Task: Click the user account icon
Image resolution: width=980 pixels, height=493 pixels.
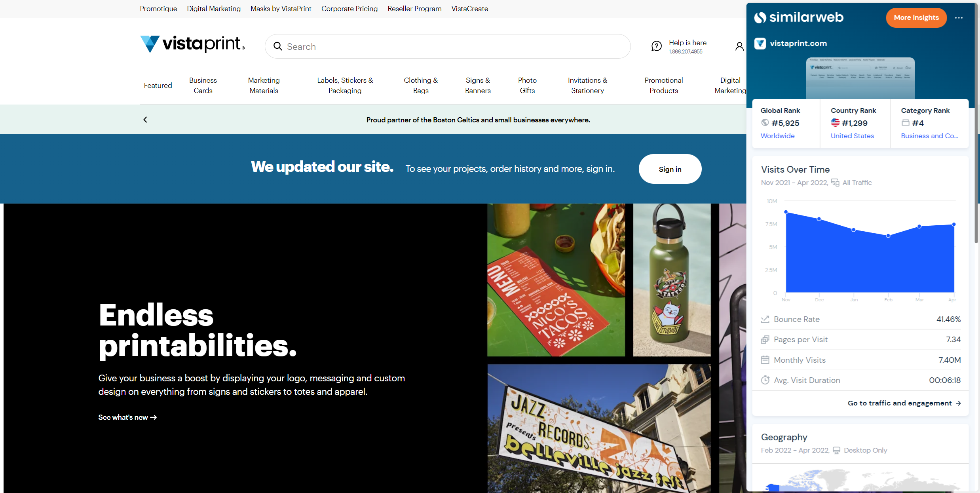Action: tap(739, 46)
